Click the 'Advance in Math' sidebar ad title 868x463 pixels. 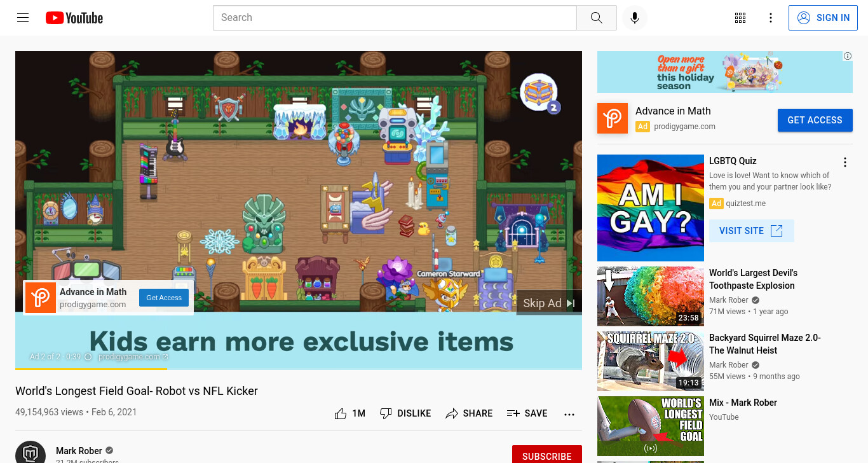click(673, 111)
